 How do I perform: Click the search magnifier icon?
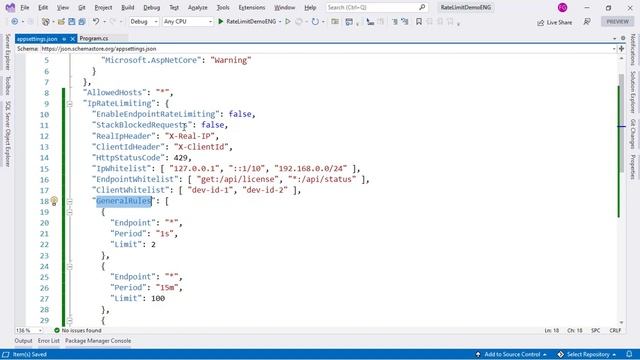[422, 7]
